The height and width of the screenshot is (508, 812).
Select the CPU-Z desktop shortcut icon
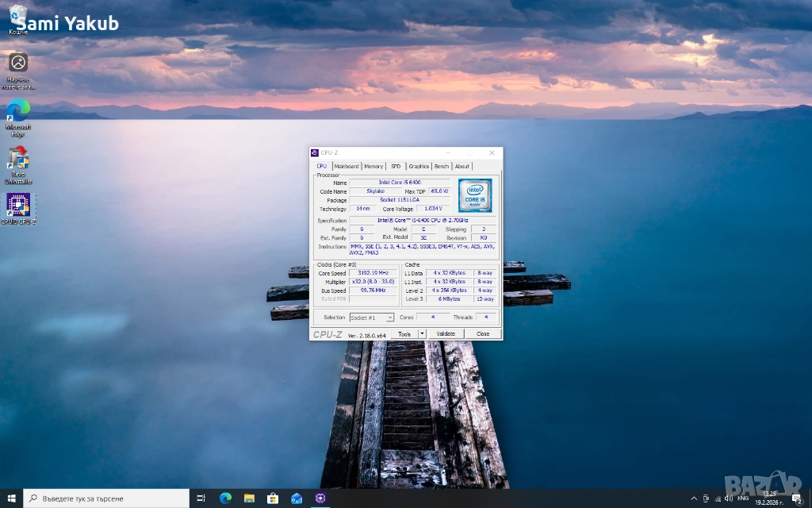point(18,206)
